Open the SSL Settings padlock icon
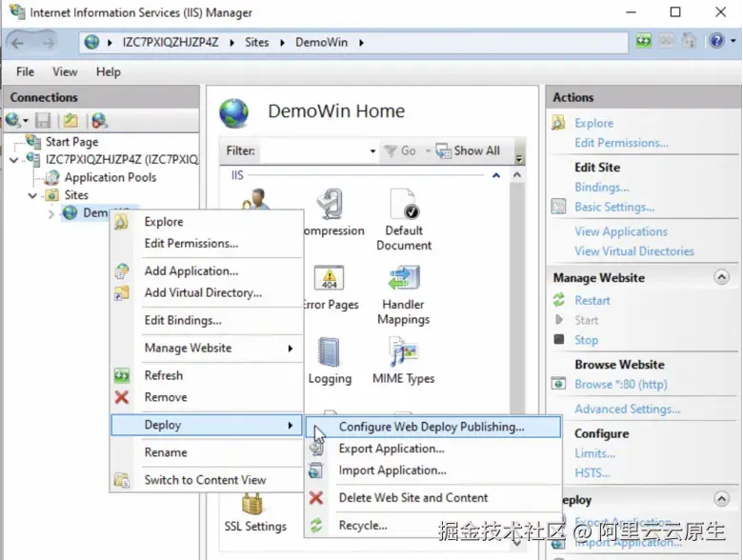Image resolution: width=743 pixels, height=560 pixels. coord(252,504)
